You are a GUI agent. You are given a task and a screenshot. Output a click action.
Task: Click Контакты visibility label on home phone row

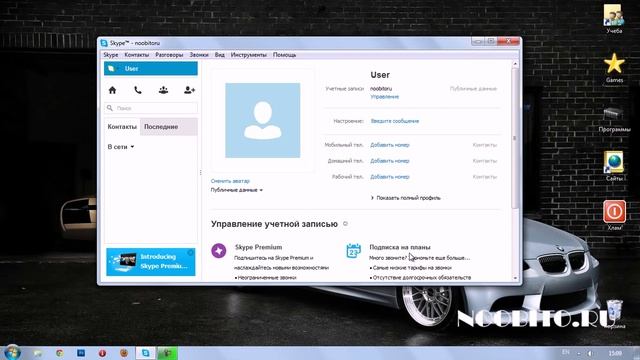point(485,161)
